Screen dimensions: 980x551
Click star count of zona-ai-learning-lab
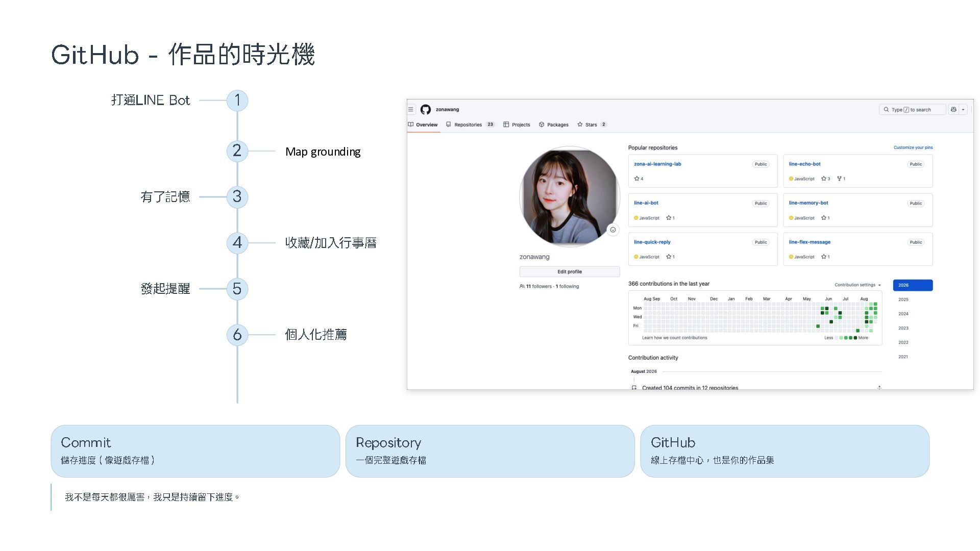(639, 179)
